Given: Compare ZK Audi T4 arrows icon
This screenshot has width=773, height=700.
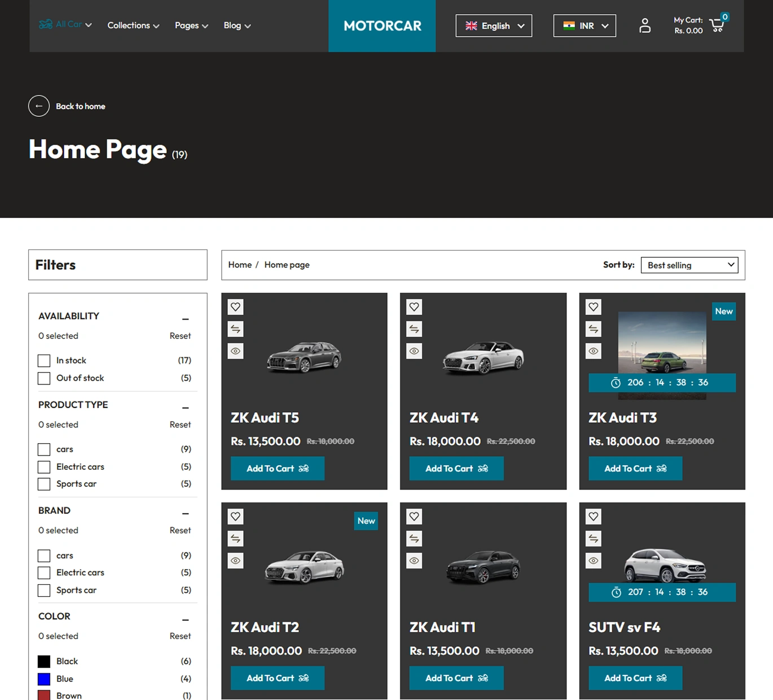Looking at the screenshot, I should tap(414, 329).
